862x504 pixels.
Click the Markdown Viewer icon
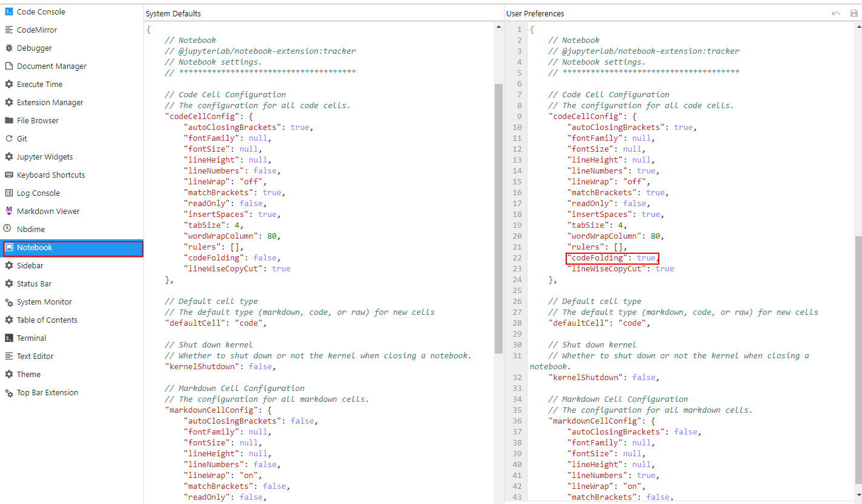10,211
